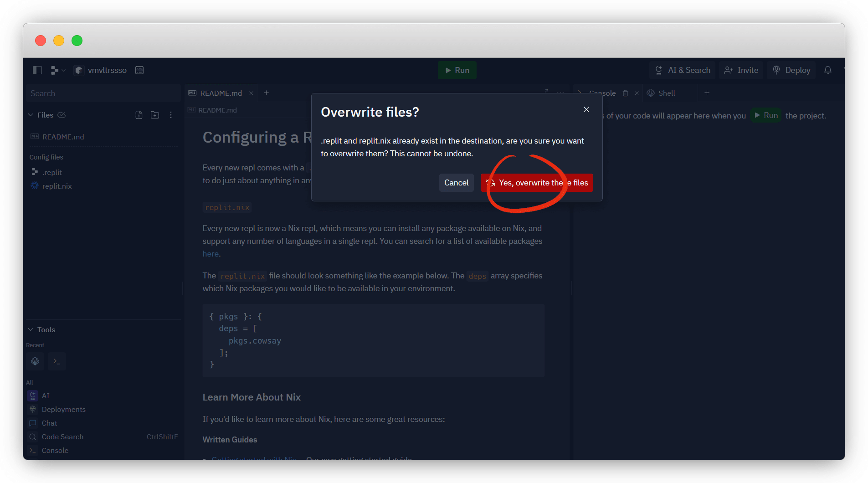Click the storage icon next to vmvltrssso
Image resolution: width=868 pixels, height=483 pixels.
[x=139, y=70]
